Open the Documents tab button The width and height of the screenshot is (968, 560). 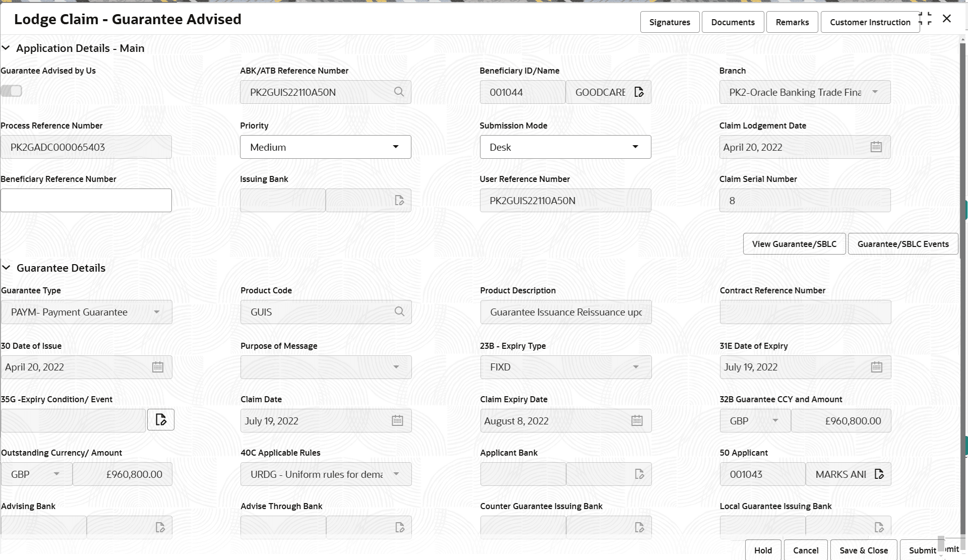(x=733, y=22)
